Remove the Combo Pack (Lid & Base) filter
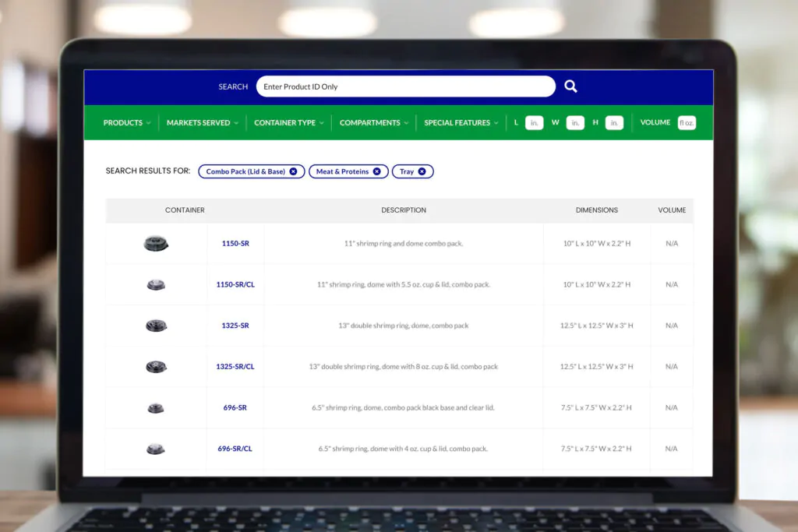798x532 pixels. (x=293, y=171)
